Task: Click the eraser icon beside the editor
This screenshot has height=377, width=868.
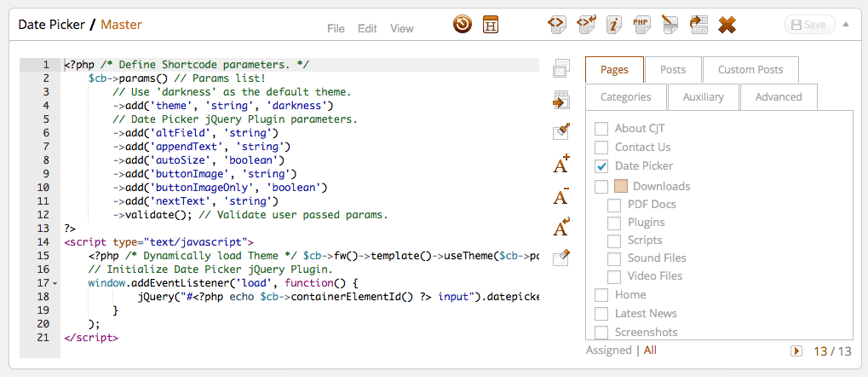Action: pyautogui.click(x=561, y=258)
